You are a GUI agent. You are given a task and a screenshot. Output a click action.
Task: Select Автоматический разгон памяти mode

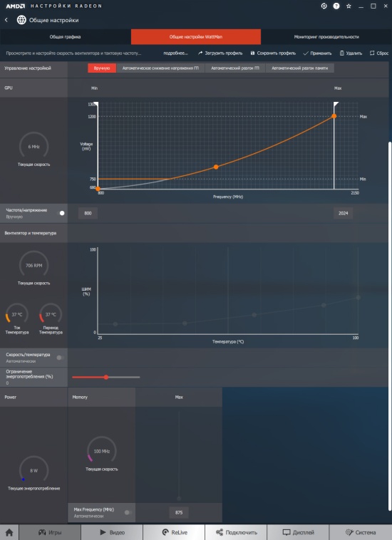tap(299, 68)
